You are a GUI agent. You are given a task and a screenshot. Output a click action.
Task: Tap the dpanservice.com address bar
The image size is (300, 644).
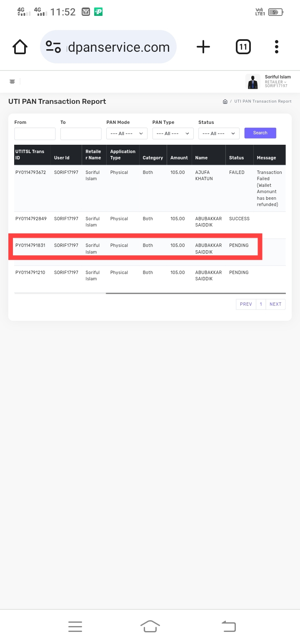119,47
